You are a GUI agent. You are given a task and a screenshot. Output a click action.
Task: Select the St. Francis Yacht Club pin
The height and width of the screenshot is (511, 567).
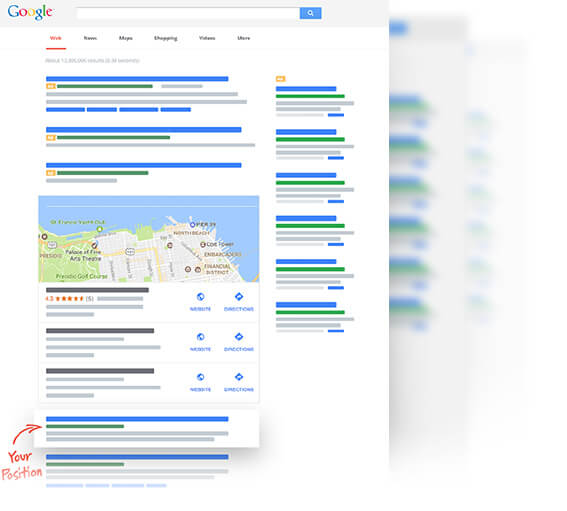click(100, 229)
